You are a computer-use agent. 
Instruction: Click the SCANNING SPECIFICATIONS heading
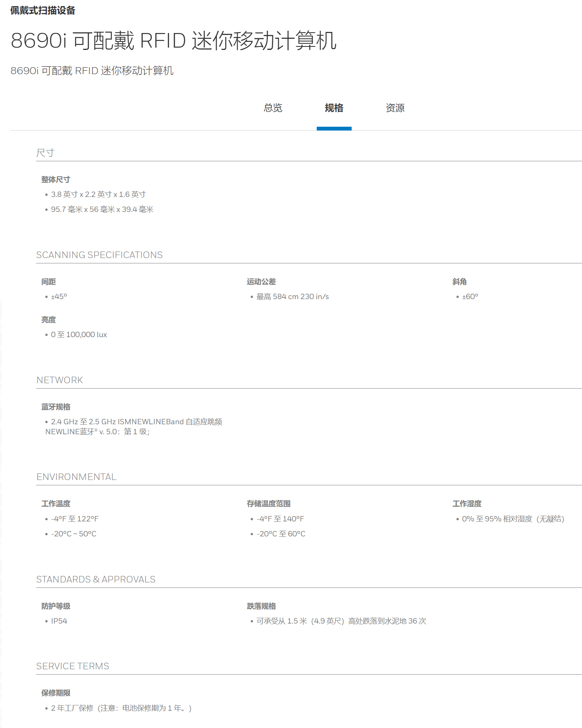[x=99, y=255]
